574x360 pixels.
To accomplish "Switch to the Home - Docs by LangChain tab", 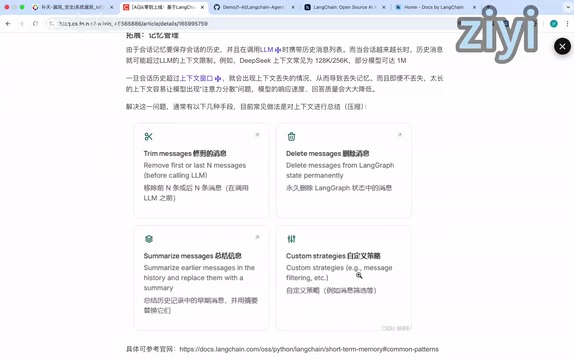I will coord(434,7).
